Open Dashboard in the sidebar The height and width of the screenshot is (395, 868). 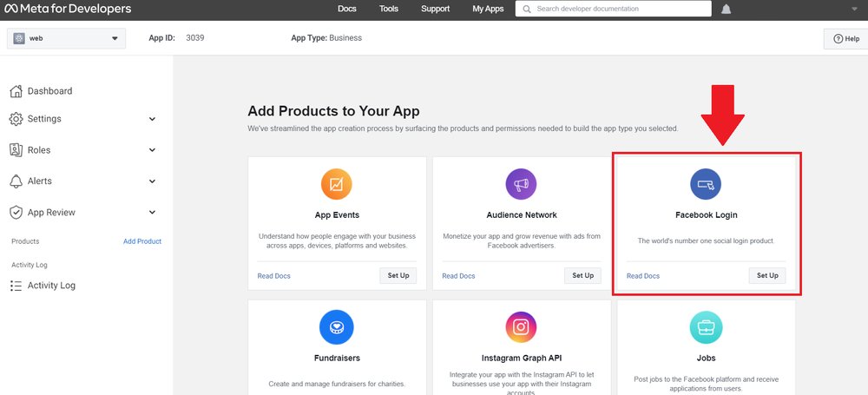click(49, 91)
